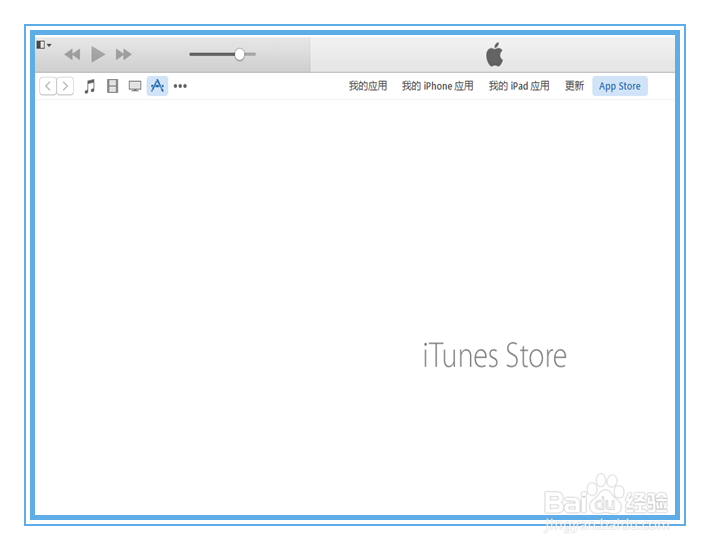Open the Music library icon

90,86
